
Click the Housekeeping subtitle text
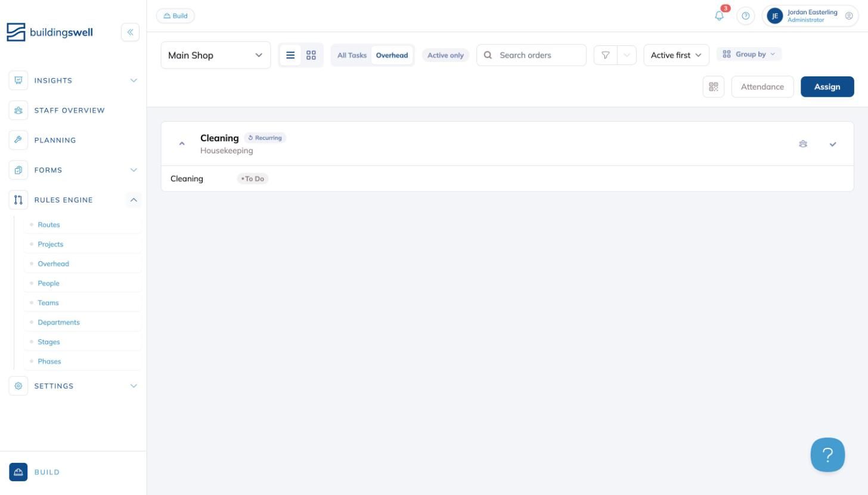point(227,151)
